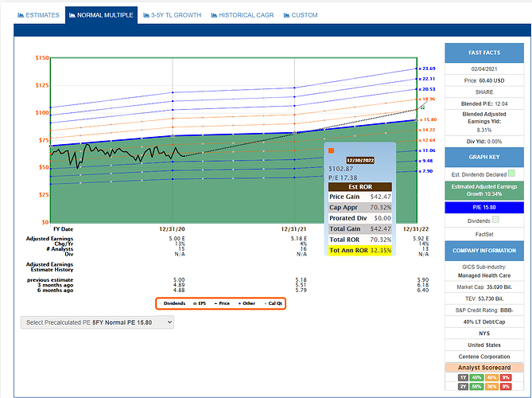Toggle Dividends in the chart legend
Image resolution: width=532 pixels, height=398 pixels.
tap(173, 303)
